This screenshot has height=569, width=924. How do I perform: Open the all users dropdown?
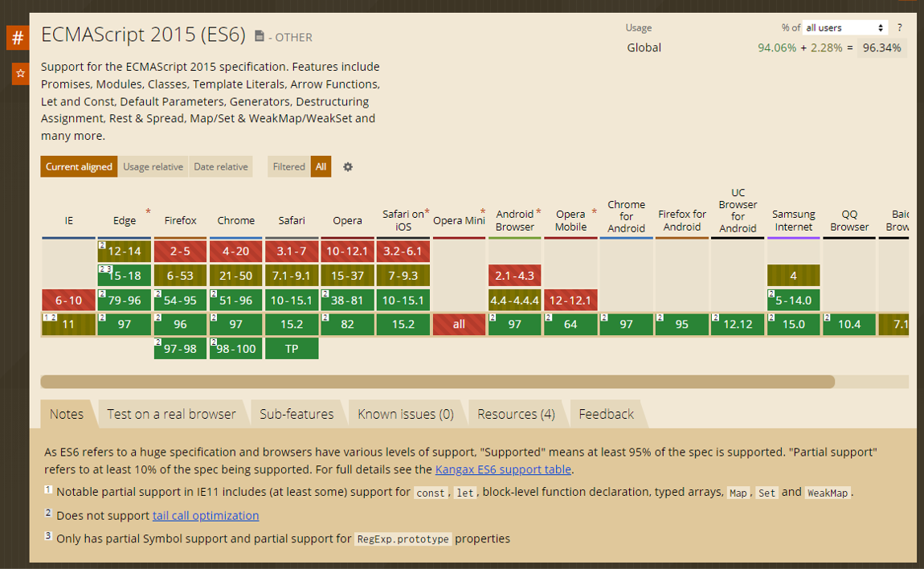click(x=845, y=28)
